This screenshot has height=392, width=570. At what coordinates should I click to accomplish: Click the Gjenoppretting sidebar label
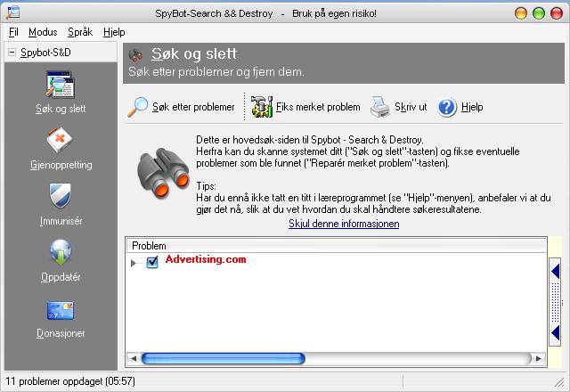61,165
